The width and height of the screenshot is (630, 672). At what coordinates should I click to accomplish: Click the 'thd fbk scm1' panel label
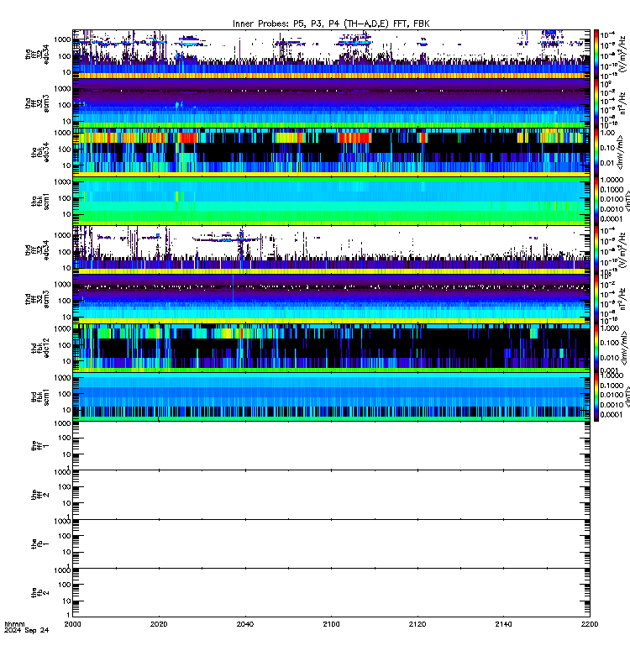point(40,396)
